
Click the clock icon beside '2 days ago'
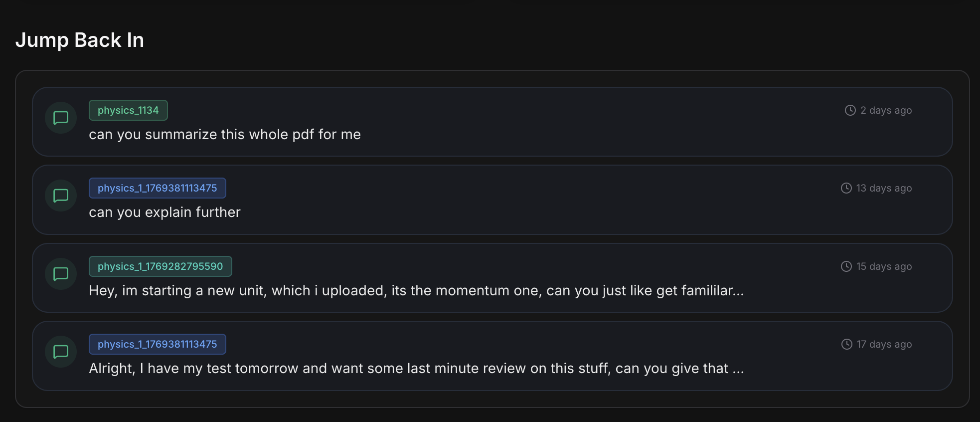pos(849,110)
